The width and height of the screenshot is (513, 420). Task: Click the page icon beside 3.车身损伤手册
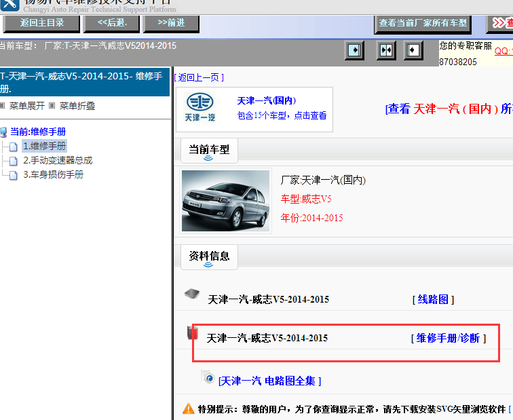click(x=14, y=175)
